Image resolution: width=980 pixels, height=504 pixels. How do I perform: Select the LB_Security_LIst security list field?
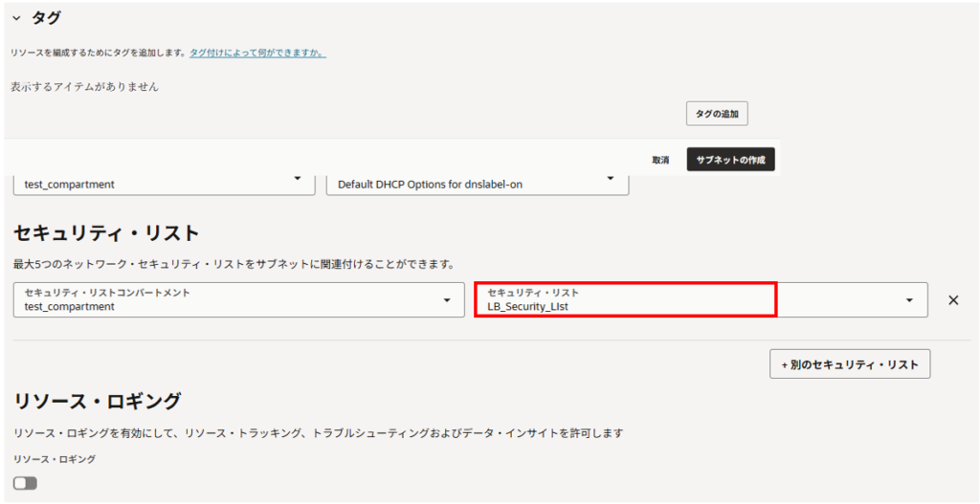[x=624, y=299]
